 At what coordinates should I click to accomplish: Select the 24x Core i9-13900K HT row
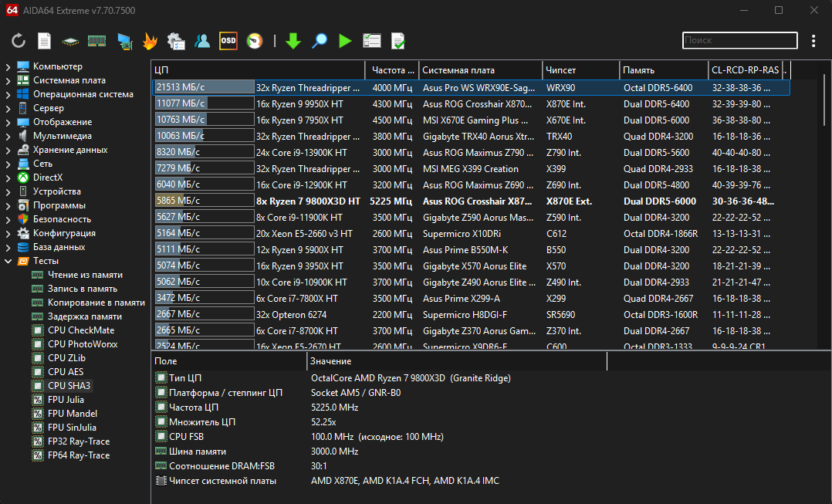pyautogui.click(x=471, y=153)
